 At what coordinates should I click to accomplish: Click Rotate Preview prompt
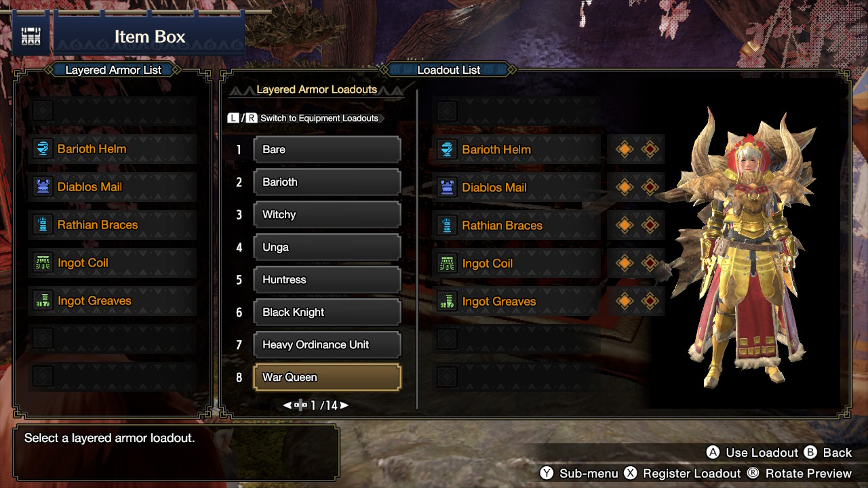pyautogui.click(x=799, y=473)
